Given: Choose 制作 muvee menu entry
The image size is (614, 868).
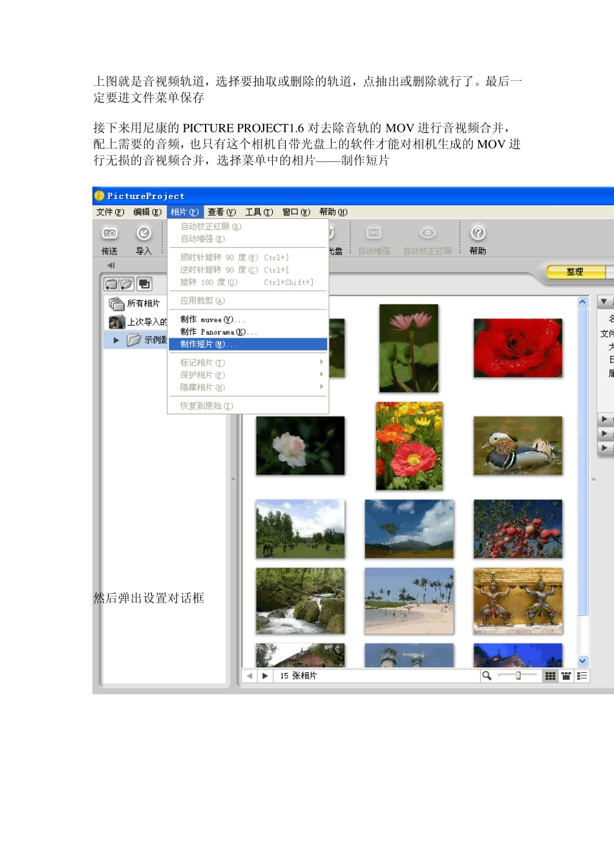Looking at the screenshot, I should [248, 320].
